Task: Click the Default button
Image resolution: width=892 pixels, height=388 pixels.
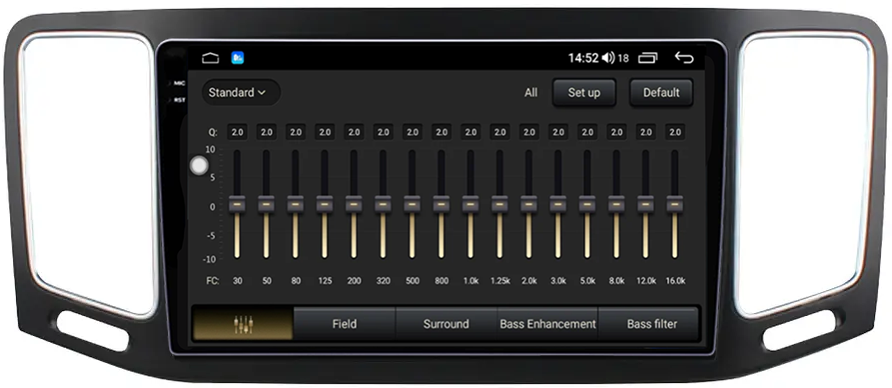Action: click(661, 92)
